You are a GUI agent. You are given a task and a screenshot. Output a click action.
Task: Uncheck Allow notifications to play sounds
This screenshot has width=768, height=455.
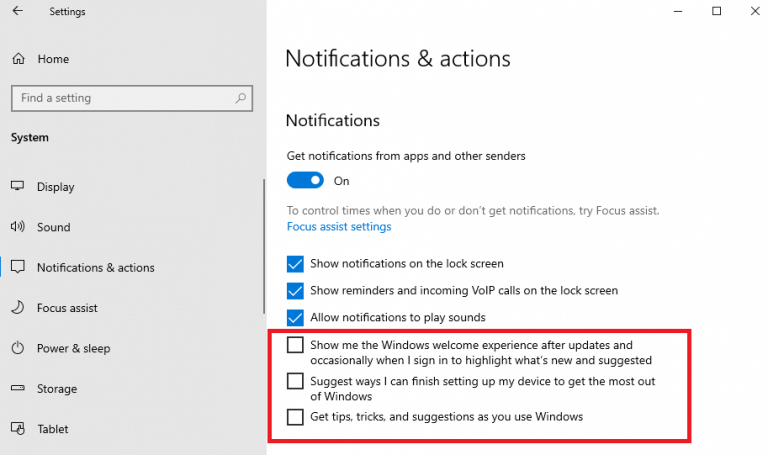(295, 318)
